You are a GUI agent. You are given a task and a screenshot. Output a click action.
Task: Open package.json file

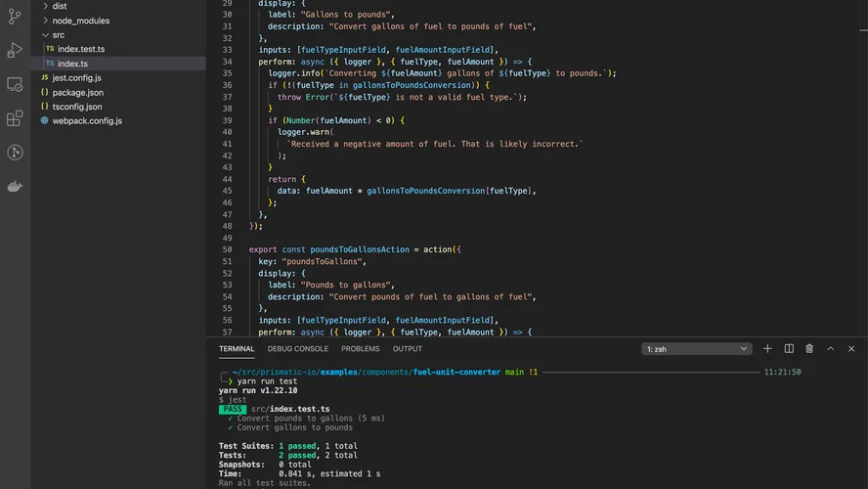coord(79,92)
